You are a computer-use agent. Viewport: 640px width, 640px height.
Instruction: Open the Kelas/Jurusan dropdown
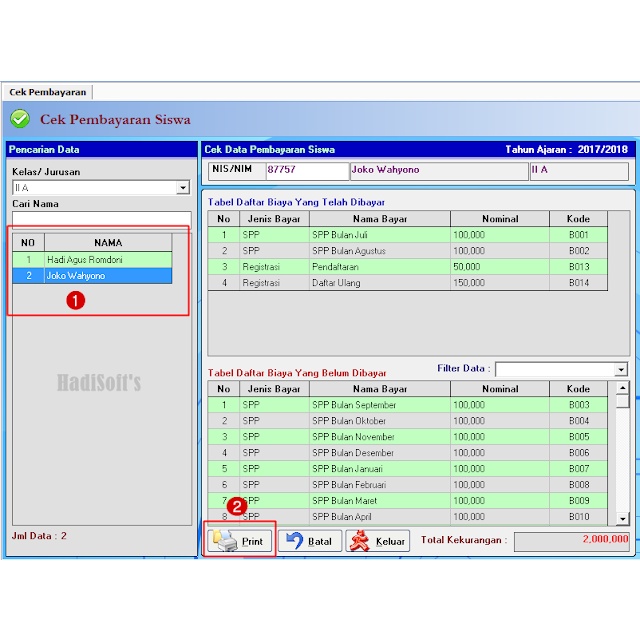click(x=182, y=187)
